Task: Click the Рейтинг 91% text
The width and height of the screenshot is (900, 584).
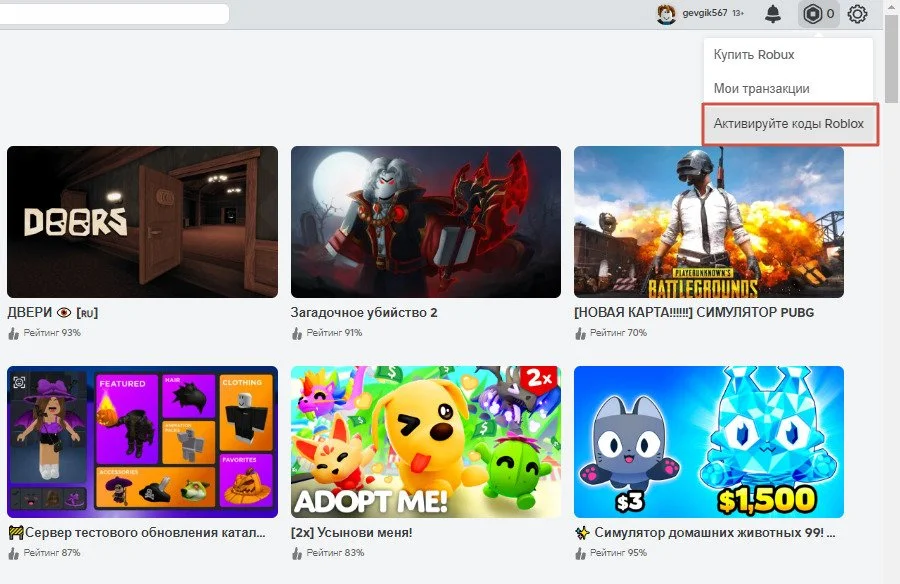Action: pos(334,332)
